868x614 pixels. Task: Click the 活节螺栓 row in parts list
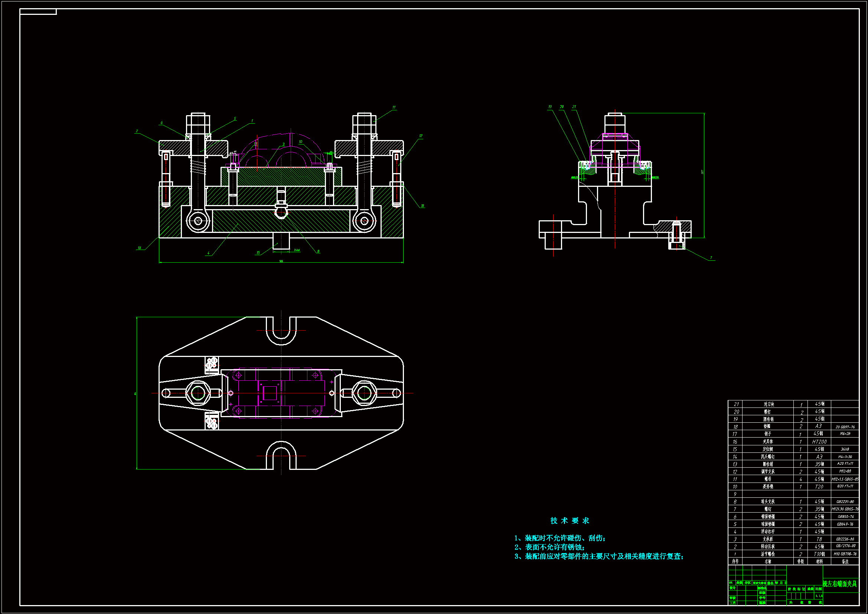coord(767,554)
